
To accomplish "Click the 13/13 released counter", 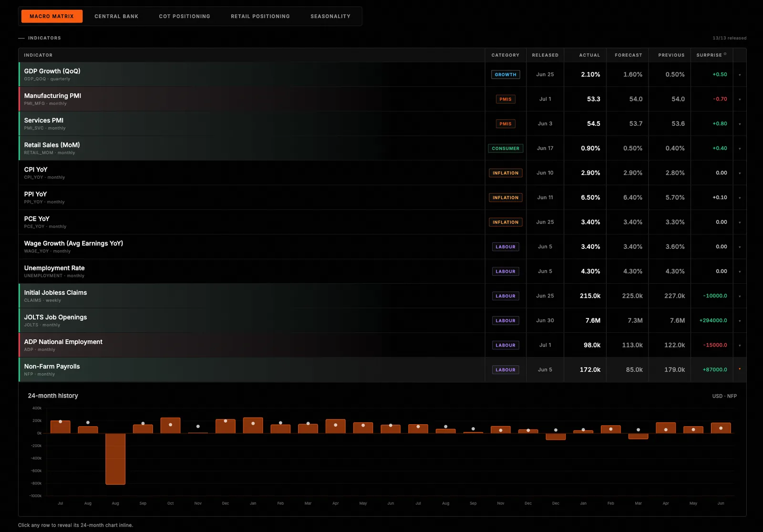I will coord(730,38).
